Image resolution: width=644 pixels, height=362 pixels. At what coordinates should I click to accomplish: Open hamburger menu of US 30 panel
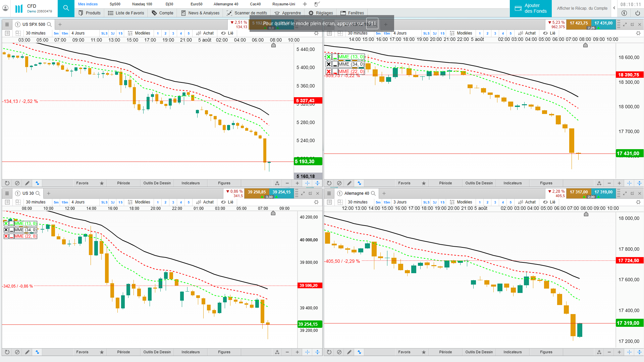point(7,193)
